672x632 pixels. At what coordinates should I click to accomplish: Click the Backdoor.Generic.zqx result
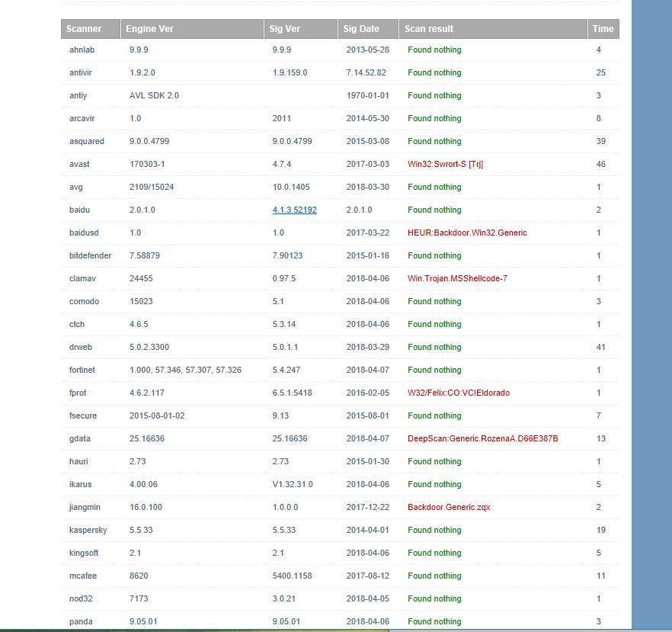coord(449,507)
